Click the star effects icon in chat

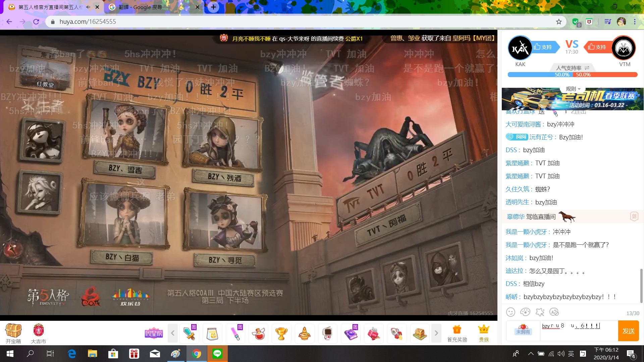pos(540,312)
